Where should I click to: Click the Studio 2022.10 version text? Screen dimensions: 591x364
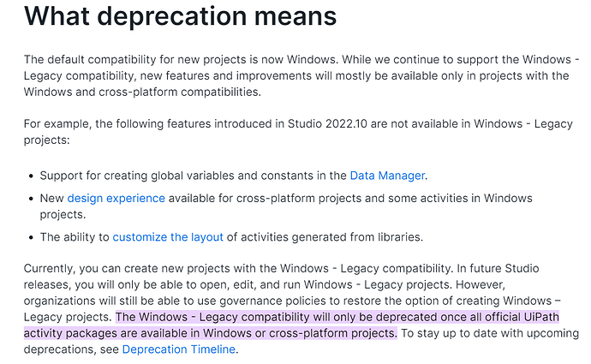pos(327,123)
